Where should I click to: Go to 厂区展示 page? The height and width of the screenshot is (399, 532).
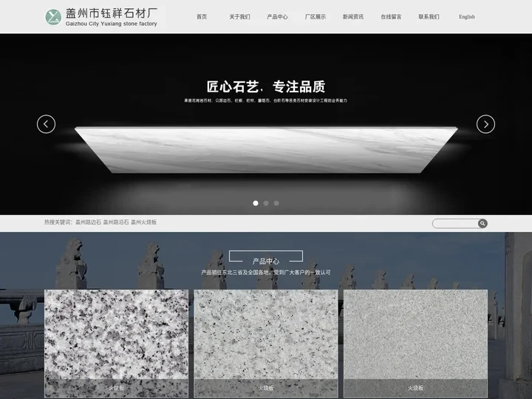tap(316, 16)
